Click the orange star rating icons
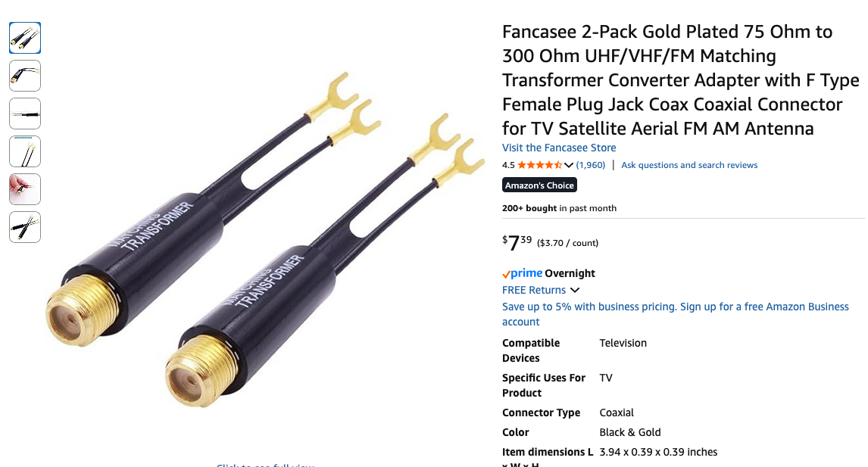The width and height of the screenshot is (868, 467). 540,165
